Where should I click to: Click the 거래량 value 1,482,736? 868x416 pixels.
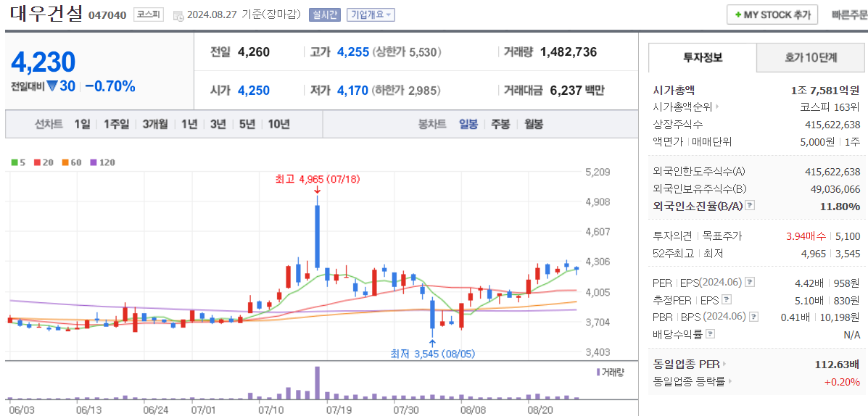click(569, 53)
